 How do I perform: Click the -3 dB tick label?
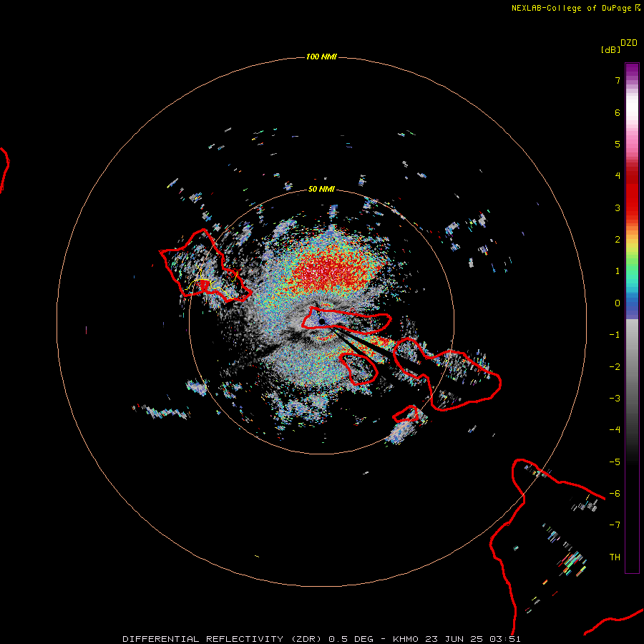[x=615, y=399]
